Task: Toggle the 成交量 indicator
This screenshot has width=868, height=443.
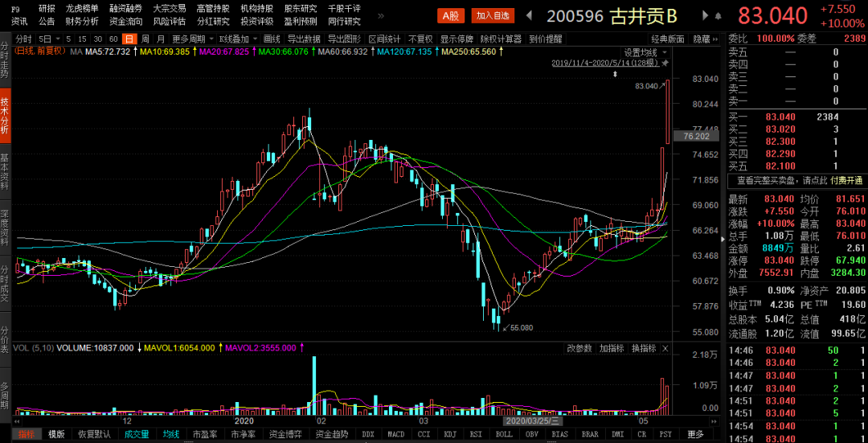Action: pos(137,434)
